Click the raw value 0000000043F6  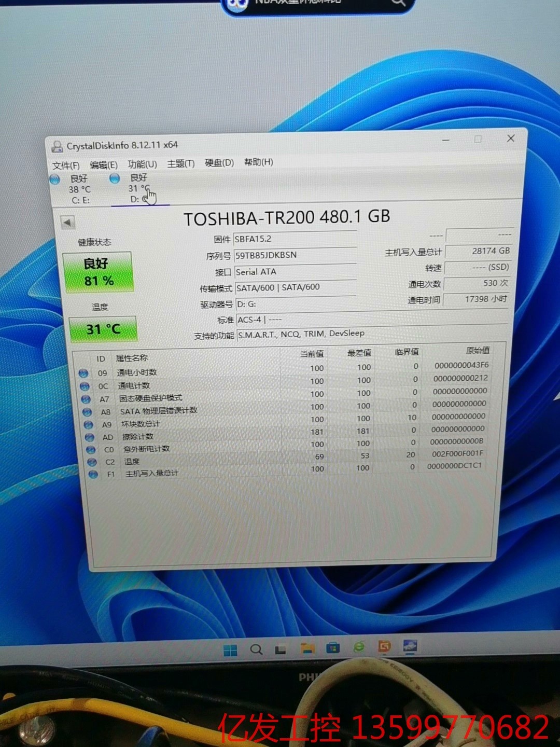pos(461,365)
